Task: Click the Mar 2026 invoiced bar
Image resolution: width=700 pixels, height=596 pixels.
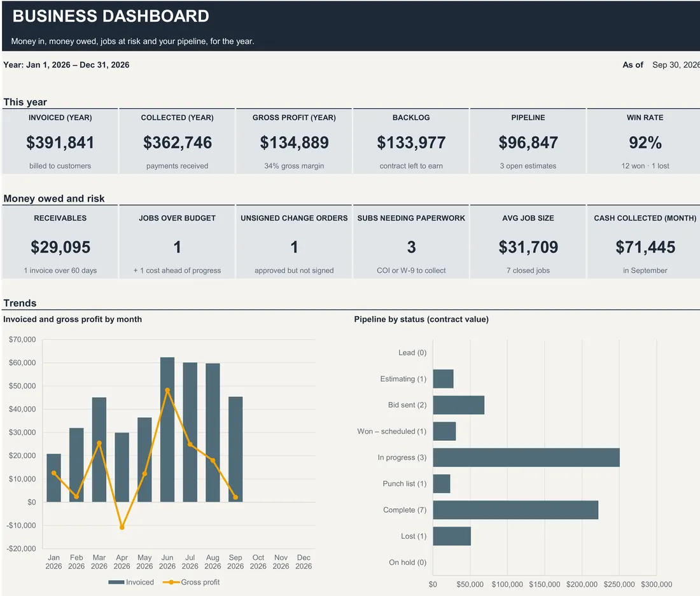Action: click(x=99, y=450)
